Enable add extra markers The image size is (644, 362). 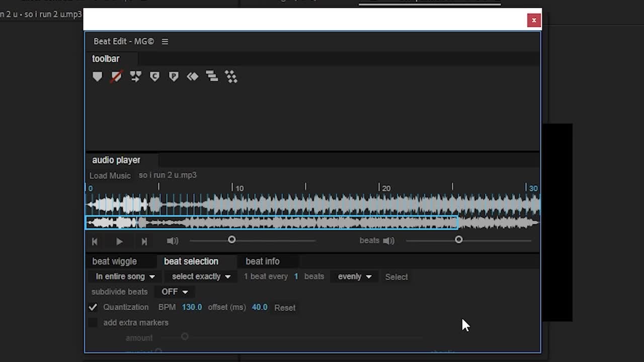(93, 322)
